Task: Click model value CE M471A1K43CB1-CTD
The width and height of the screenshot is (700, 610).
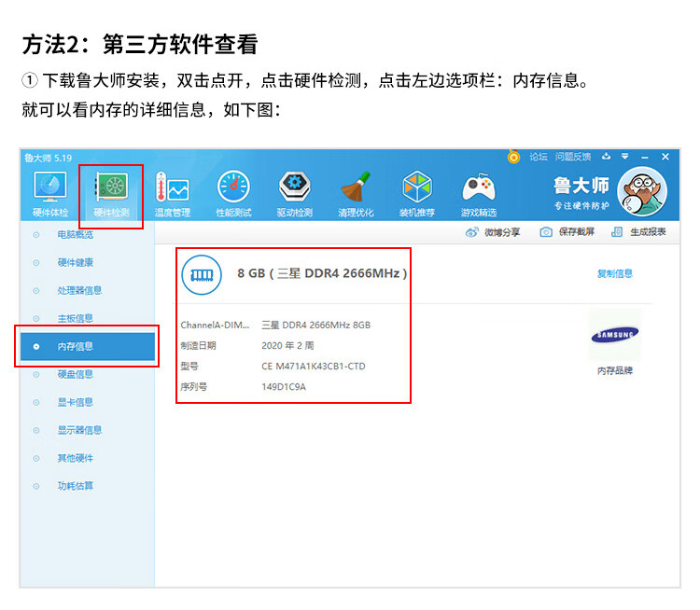Action: [314, 367]
